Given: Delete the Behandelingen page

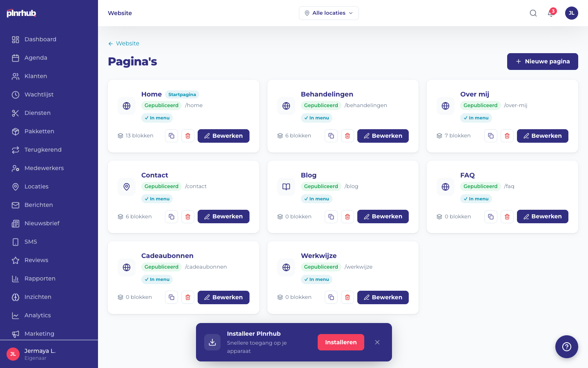Looking at the screenshot, I should 347,136.
